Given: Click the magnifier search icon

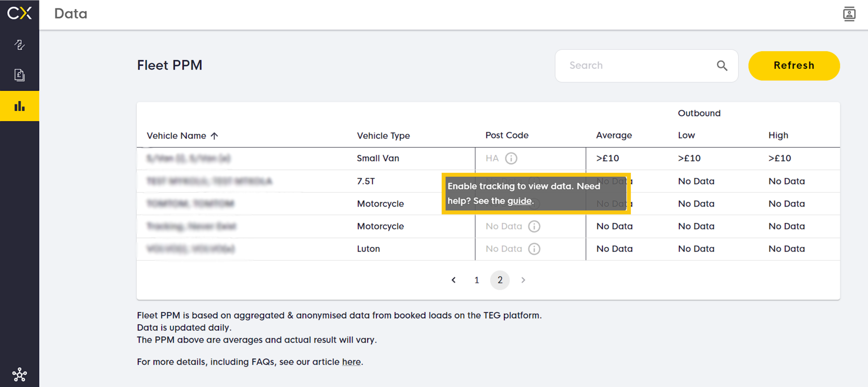Looking at the screenshot, I should (x=722, y=66).
